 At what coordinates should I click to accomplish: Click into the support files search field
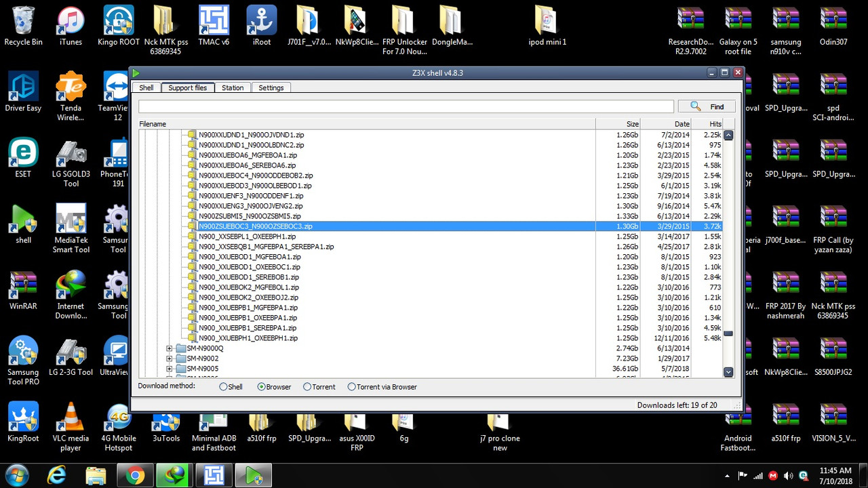pyautogui.click(x=406, y=106)
